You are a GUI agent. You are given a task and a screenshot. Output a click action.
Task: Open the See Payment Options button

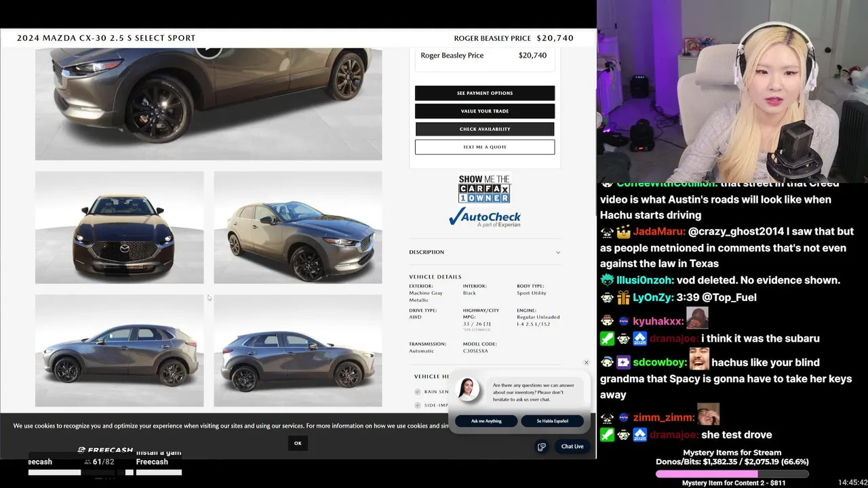(485, 93)
